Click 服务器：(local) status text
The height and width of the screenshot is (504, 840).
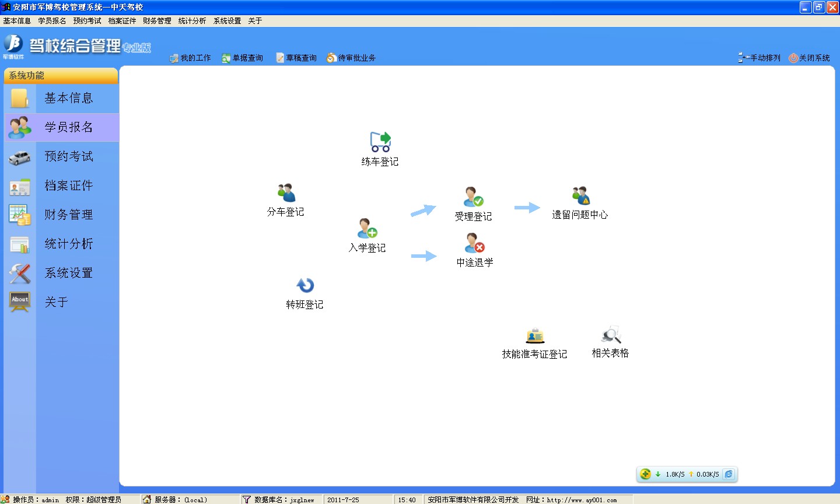pyautogui.click(x=181, y=500)
